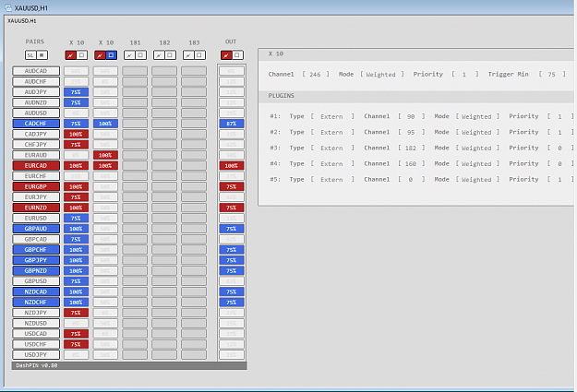Image resolution: width=577 pixels, height=392 pixels.
Task: Click plugin #4 Channel value 160
Action: point(411,164)
